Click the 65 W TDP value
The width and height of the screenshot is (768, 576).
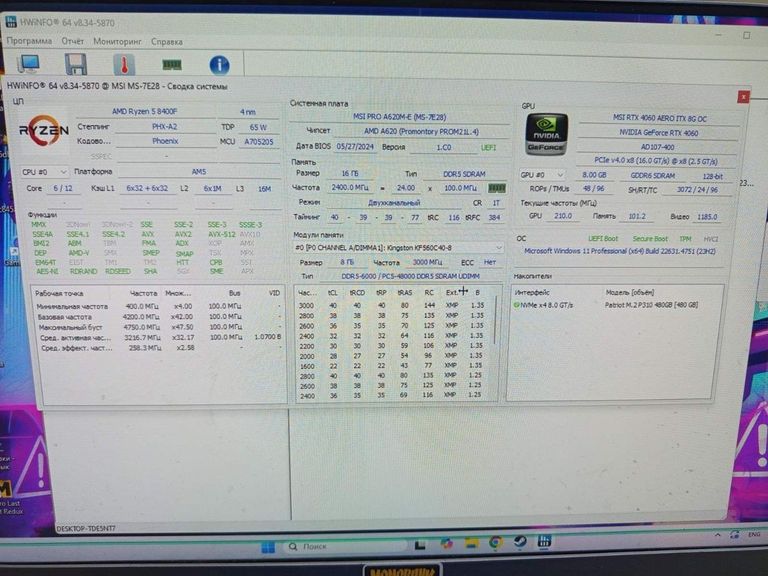click(x=258, y=127)
